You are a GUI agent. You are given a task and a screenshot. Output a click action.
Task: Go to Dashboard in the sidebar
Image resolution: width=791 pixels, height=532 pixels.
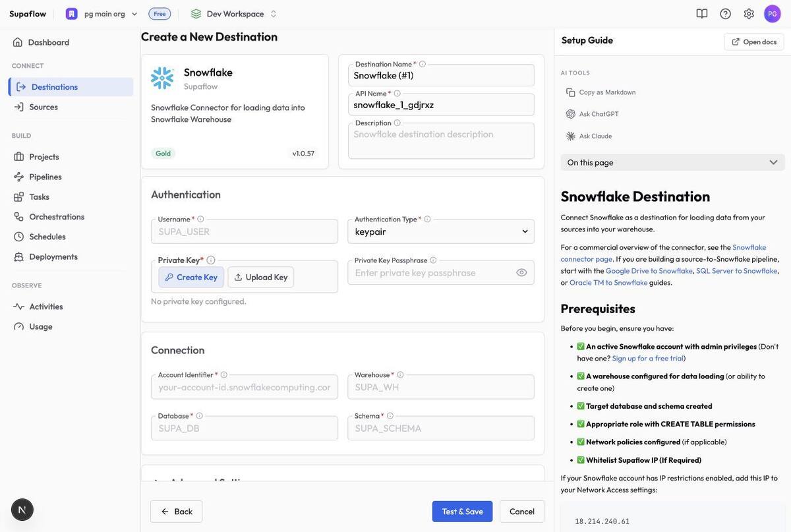71,42
